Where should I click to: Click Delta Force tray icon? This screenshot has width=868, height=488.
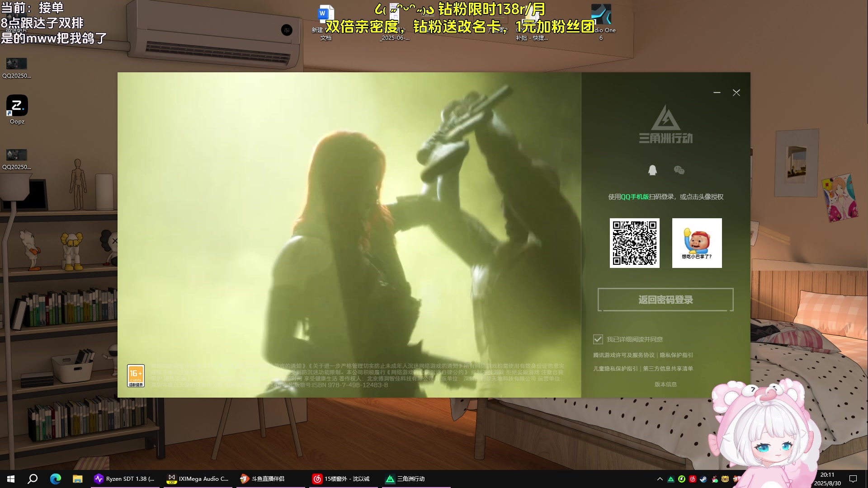(x=671, y=479)
